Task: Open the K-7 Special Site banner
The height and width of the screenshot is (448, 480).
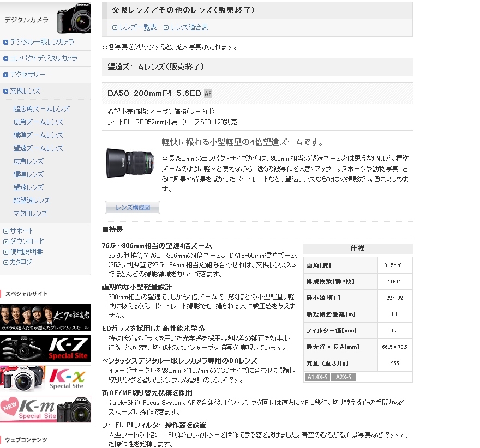Action: pyautogui.click(x=45, y=348)
